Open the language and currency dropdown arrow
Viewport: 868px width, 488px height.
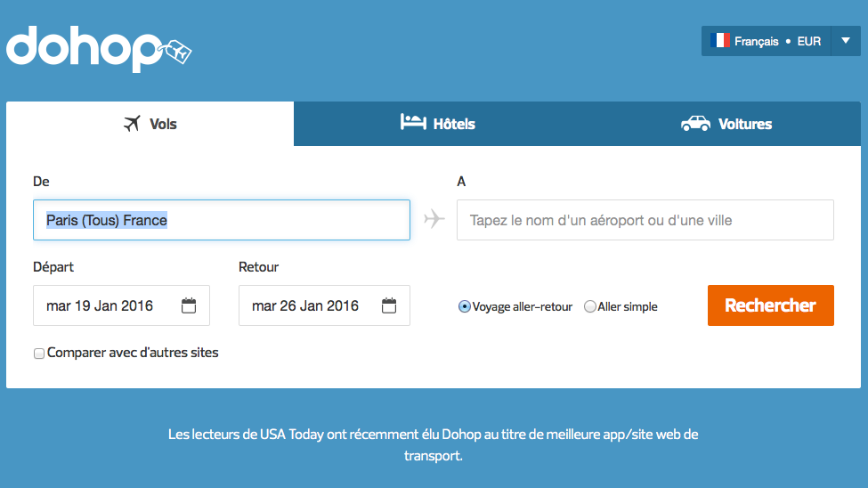(846, 41)
